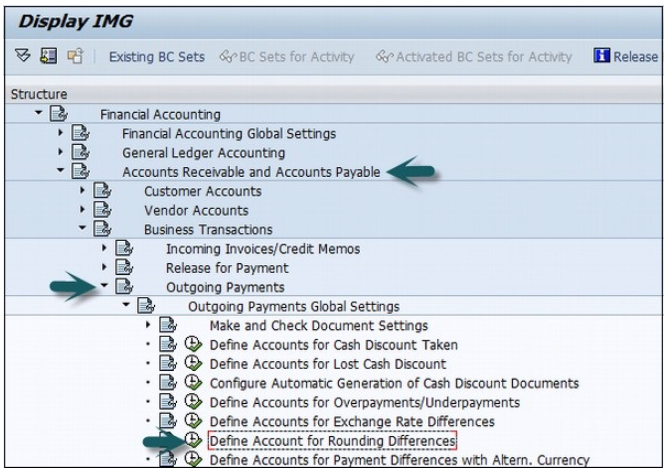Open documentation icon for Overpayments/Underpayments
This screenshot has height=473, width=668.
click(172, 402)
